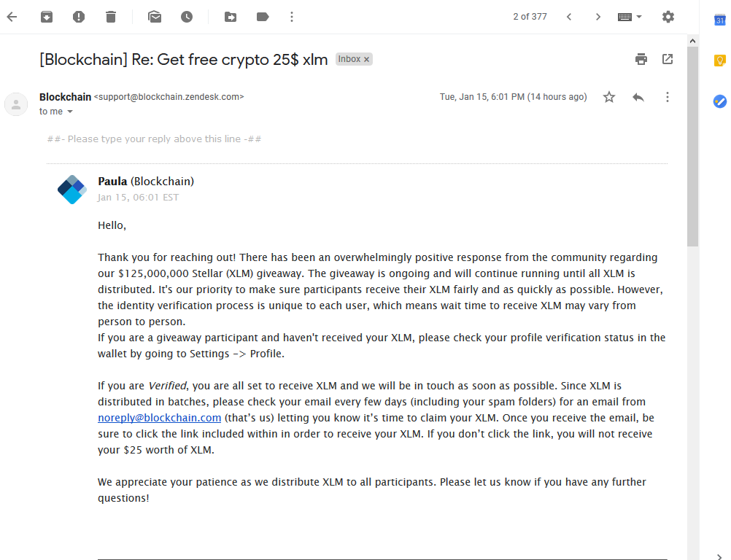Reply to Blockchain's message
The width and height of the screenshot is (731, 560).
638,97
